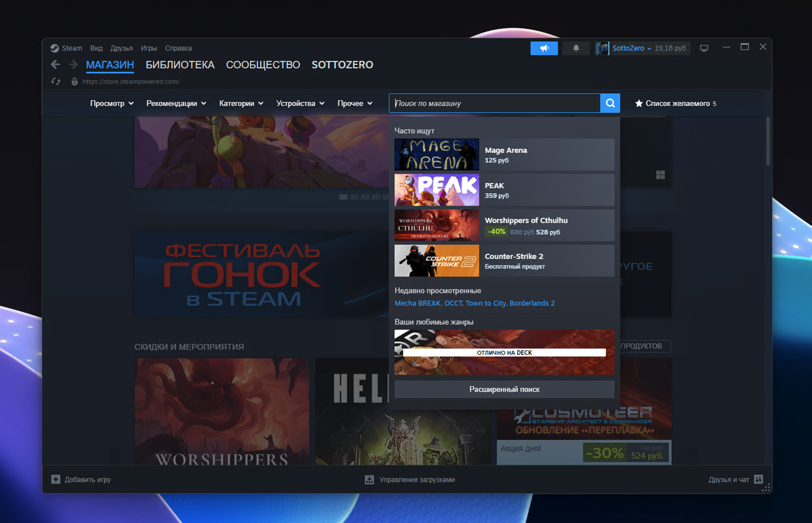This screenshot has width=812, height=523.
Task: Click the downloads icon in bottom bar
Action: (369, 480)
